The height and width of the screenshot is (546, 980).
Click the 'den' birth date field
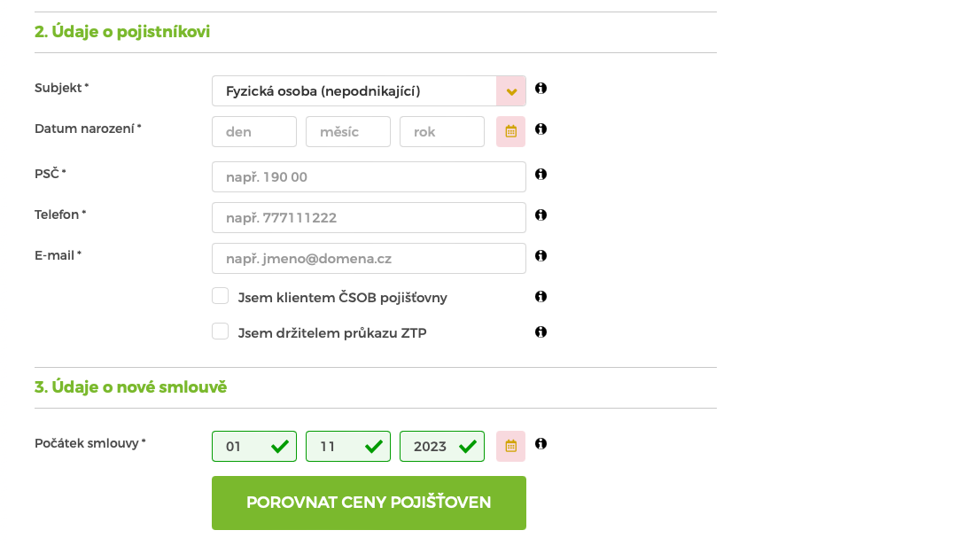pos(254,132)
